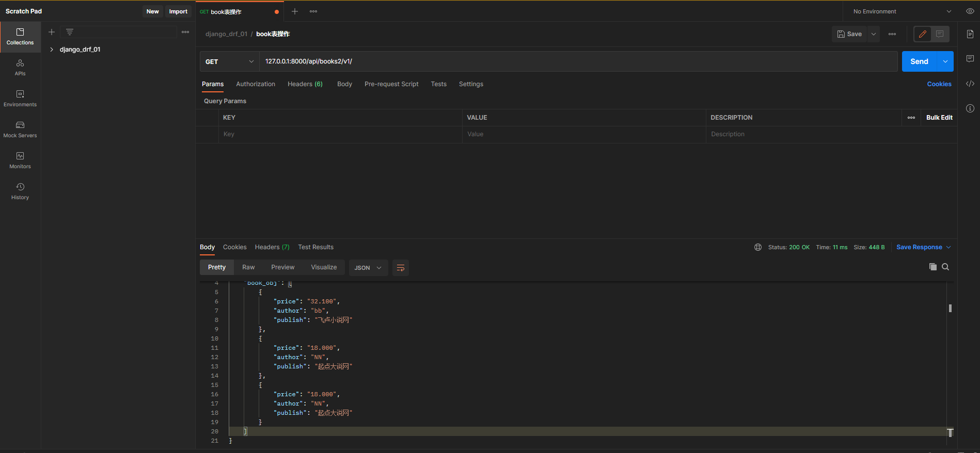Image resolution: width=980 pixels, height=453 pixels.
Task: Open the Cookies link
Action: point(939,84)
